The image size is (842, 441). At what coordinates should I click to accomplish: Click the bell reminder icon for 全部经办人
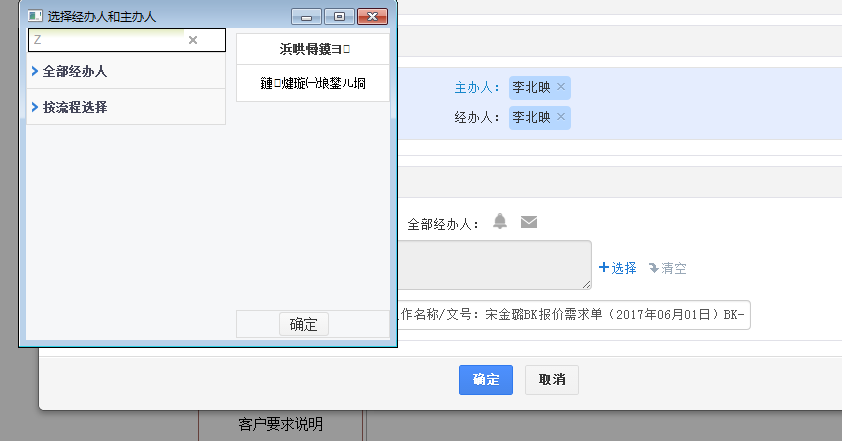click(500, 222)
